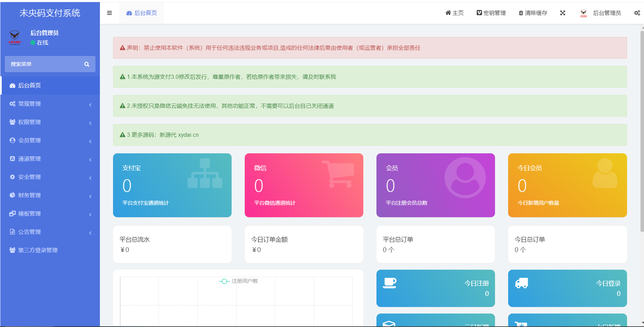644x327 pixels.
Task: Click the 在线 status indicator dot
Action: tap(32, 43)
